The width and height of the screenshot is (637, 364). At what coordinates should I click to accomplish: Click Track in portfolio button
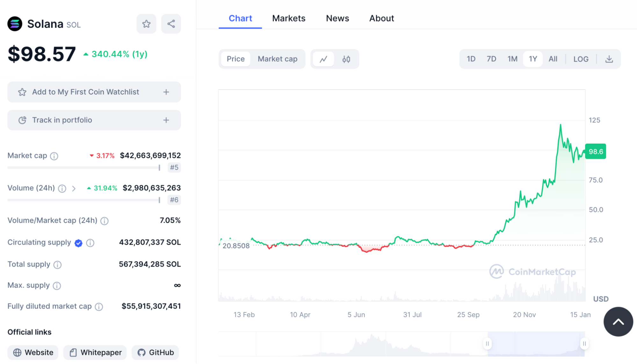(x=94, y=120)
